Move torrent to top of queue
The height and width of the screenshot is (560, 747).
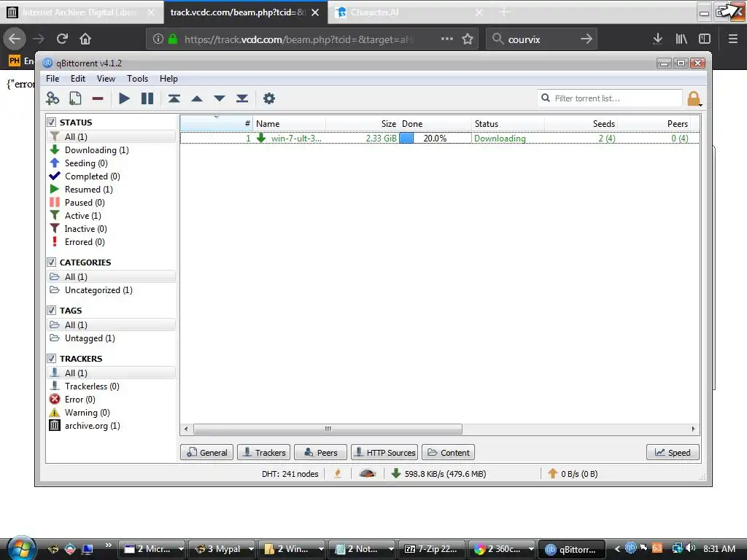pos(174,98)
